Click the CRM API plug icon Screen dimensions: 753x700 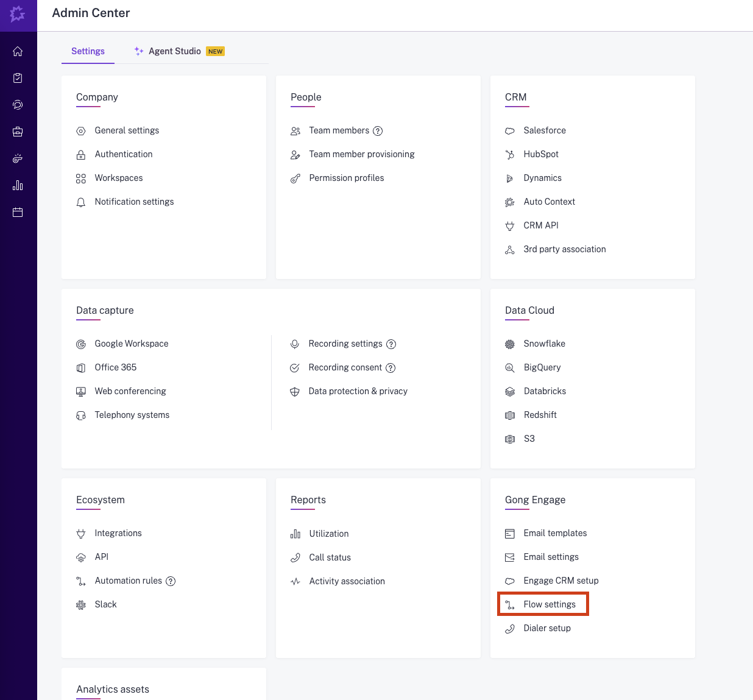point(510,226)
